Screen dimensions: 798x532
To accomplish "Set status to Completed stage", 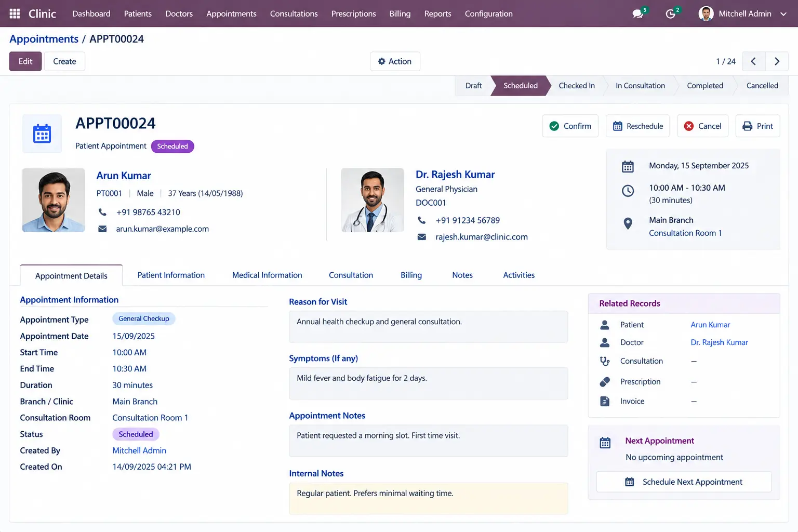I will tap(704, 86).
